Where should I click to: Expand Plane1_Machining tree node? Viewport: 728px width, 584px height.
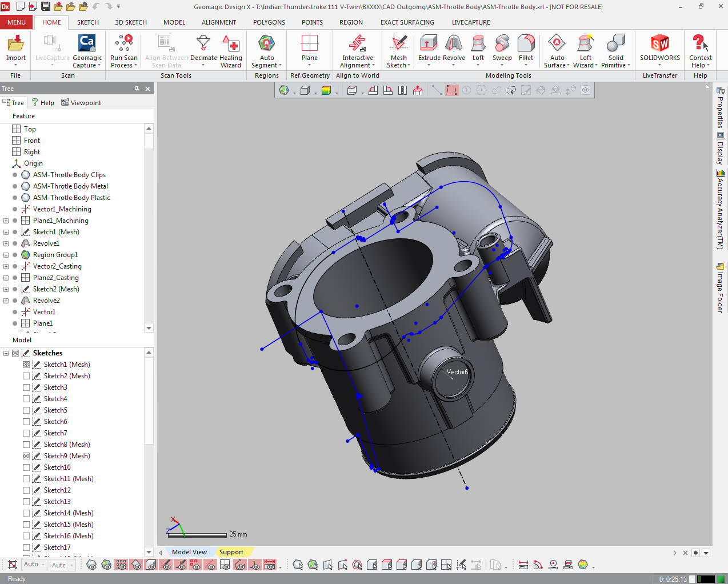pyautogui.click(x=6, y=221)
